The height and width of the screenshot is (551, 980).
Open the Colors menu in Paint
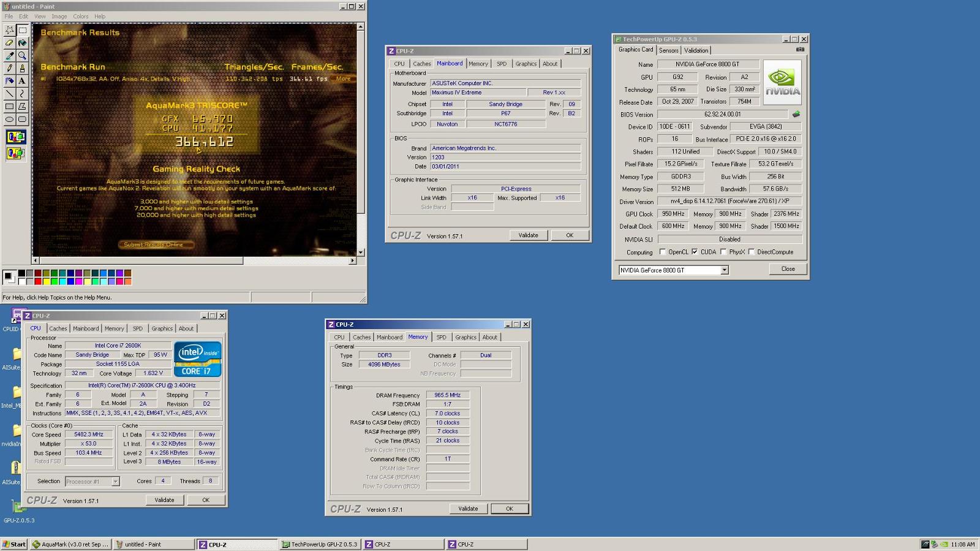[x=81, y=17]
